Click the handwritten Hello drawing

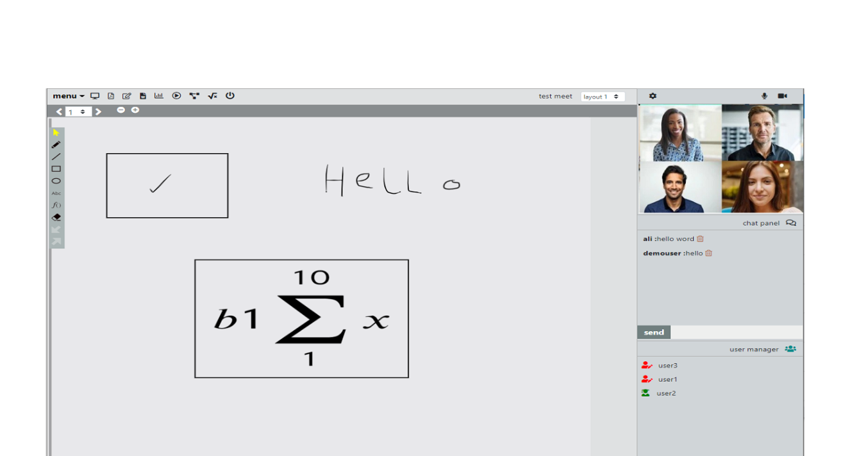tap(392, 179)
